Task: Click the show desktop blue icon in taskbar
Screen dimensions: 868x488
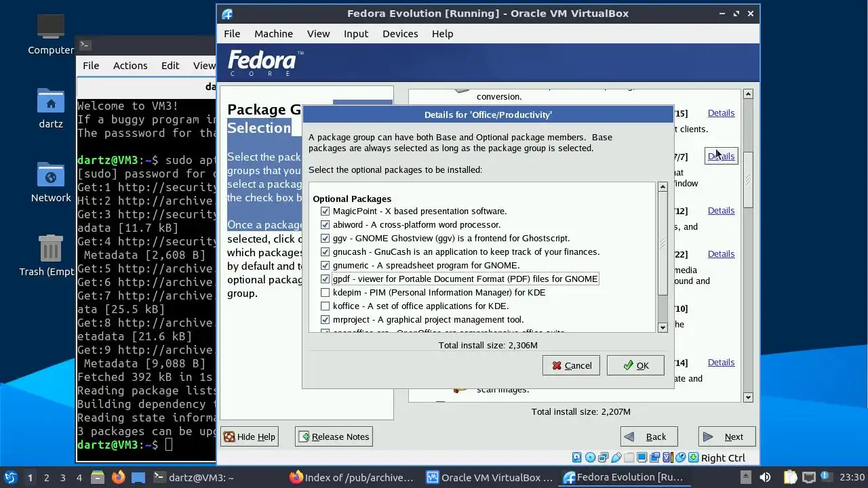Action: 138,477
